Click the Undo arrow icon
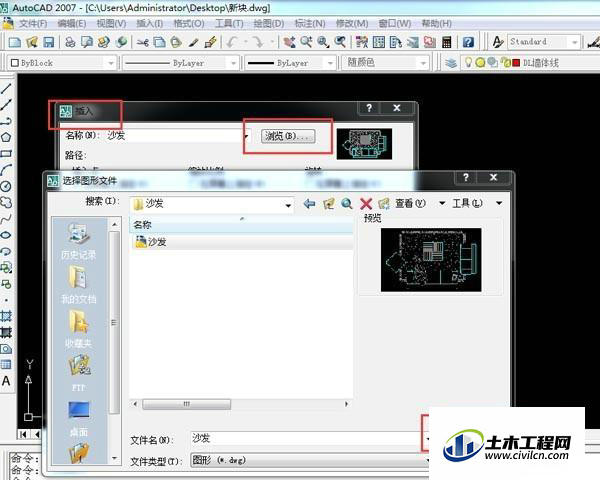600x480 pixels. (232, 42)
